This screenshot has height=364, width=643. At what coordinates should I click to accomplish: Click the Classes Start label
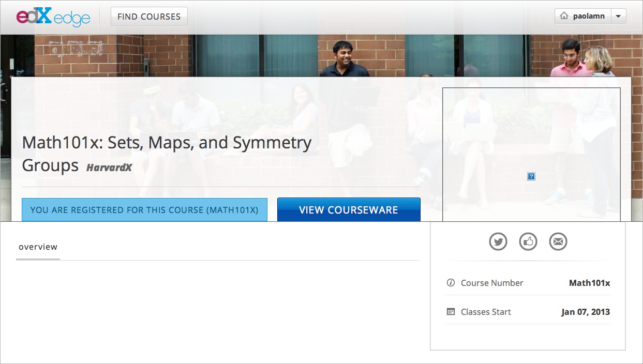[486, 312]
